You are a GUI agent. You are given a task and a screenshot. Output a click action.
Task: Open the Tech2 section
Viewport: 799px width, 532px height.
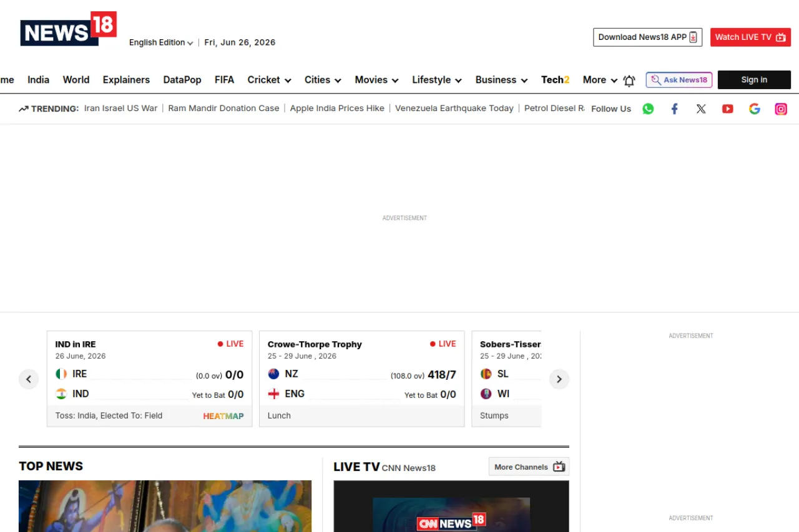[556, 80]
